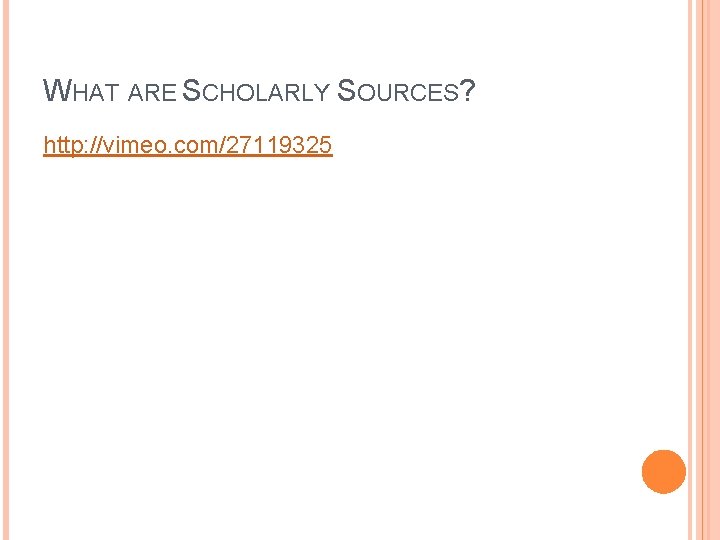The height and width of the screenshot is (540, 720).
Task: Click the large capital W starting the title
Action: [56, 92]
